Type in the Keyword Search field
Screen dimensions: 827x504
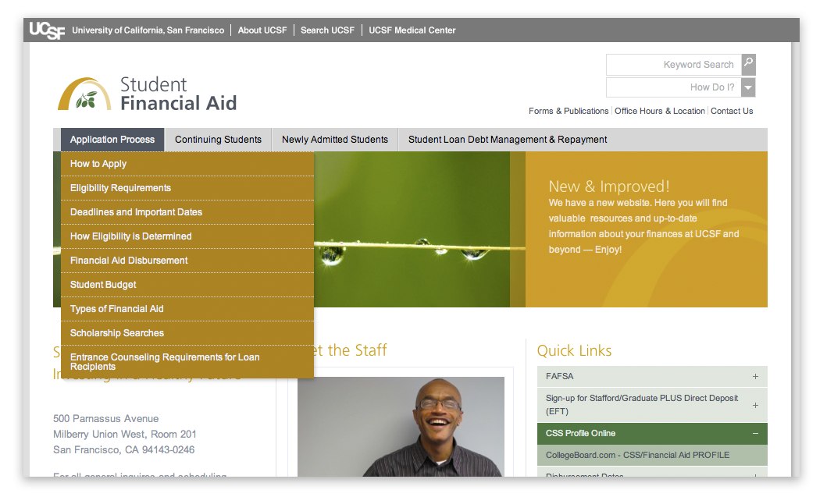pos(673,65)
